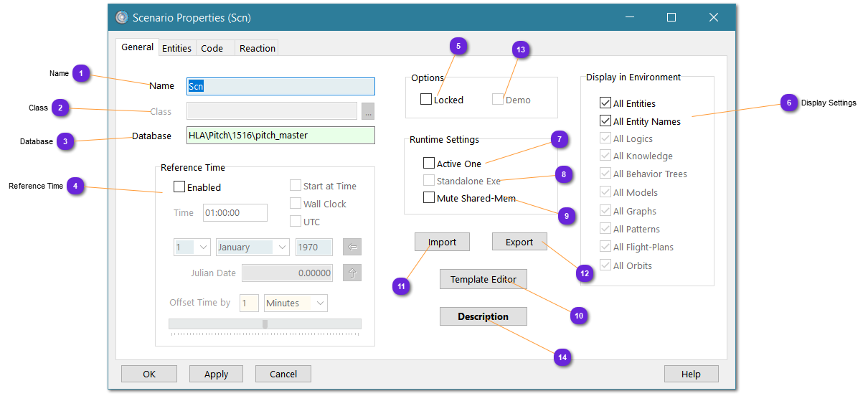Viewport: 868px width, 396px height.
Task: Click the Export button
Action: pyautogui.click(x=519, y=242)
